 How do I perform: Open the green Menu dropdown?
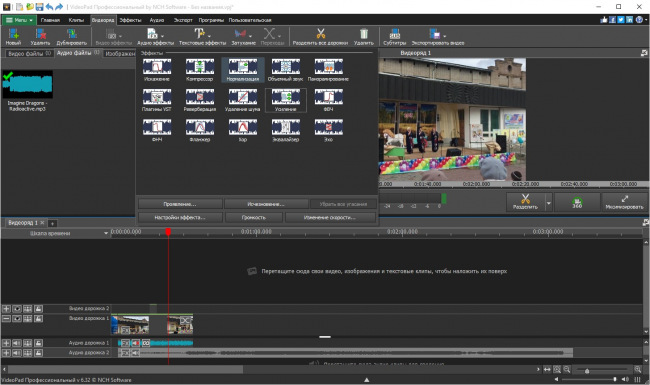19,20
